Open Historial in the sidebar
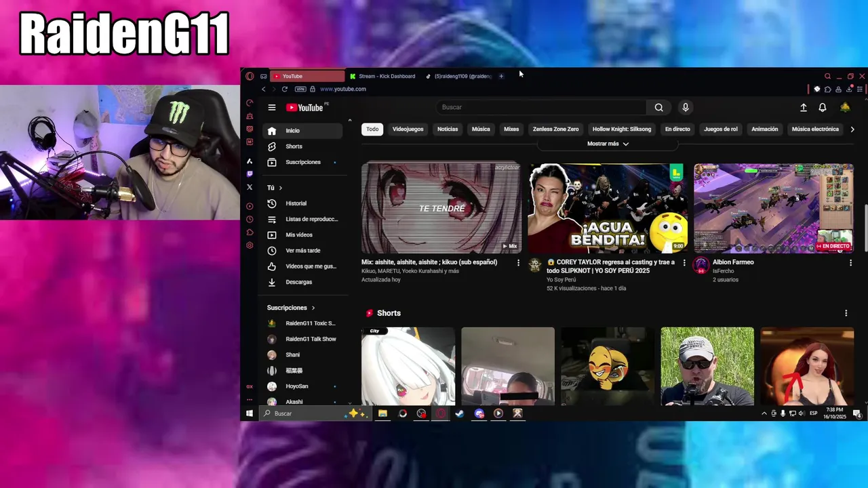Screen dimensions: 868x488 (303, 203)
